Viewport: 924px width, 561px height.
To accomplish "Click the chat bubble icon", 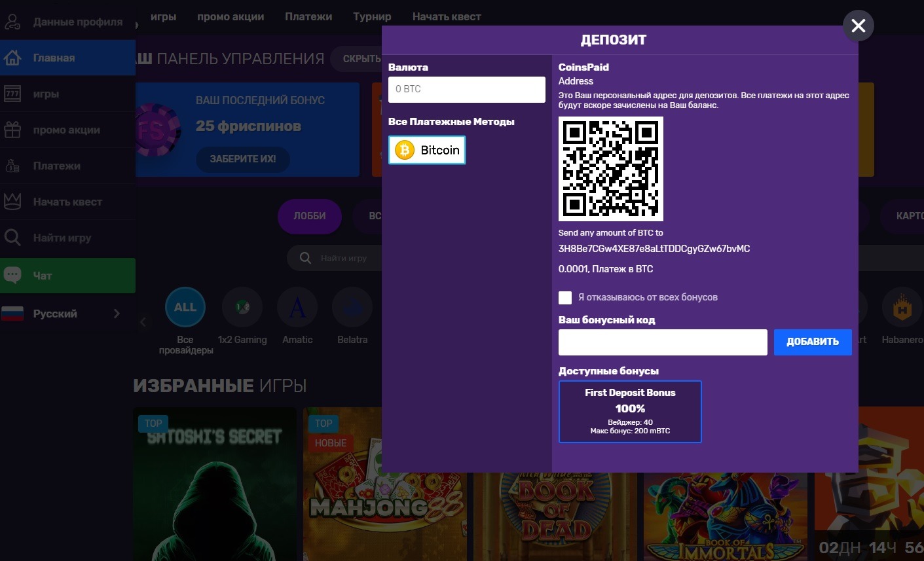I will (12, 275).
